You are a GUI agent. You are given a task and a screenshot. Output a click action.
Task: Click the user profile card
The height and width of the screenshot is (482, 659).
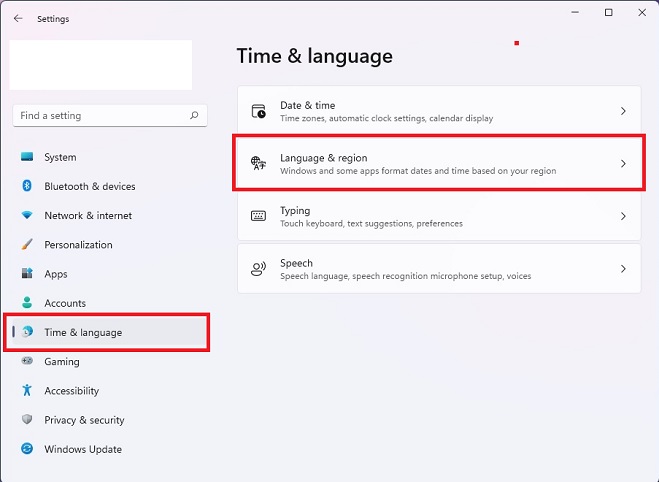pos(101,65)
